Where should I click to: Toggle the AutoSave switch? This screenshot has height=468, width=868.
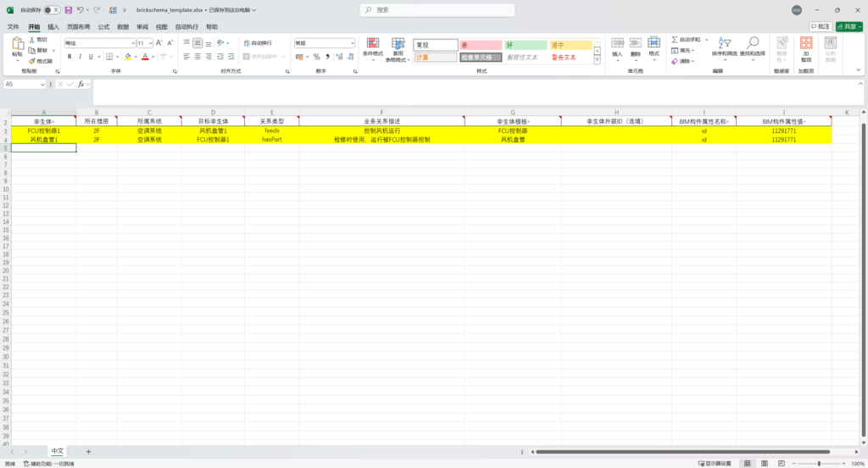coord(52,10)
